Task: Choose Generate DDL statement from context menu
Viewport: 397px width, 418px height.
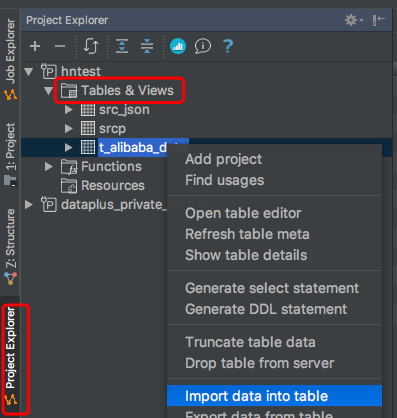Action: (266, 309)
